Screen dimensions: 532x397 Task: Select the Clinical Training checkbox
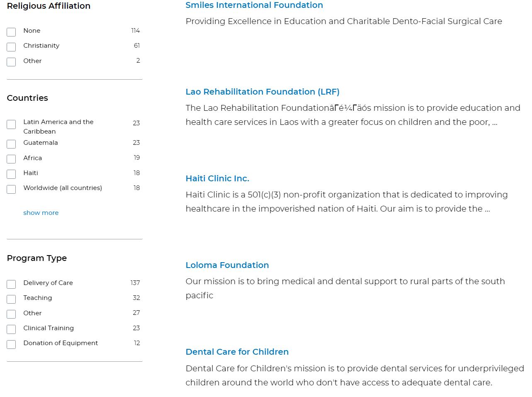tap(11, 329)
